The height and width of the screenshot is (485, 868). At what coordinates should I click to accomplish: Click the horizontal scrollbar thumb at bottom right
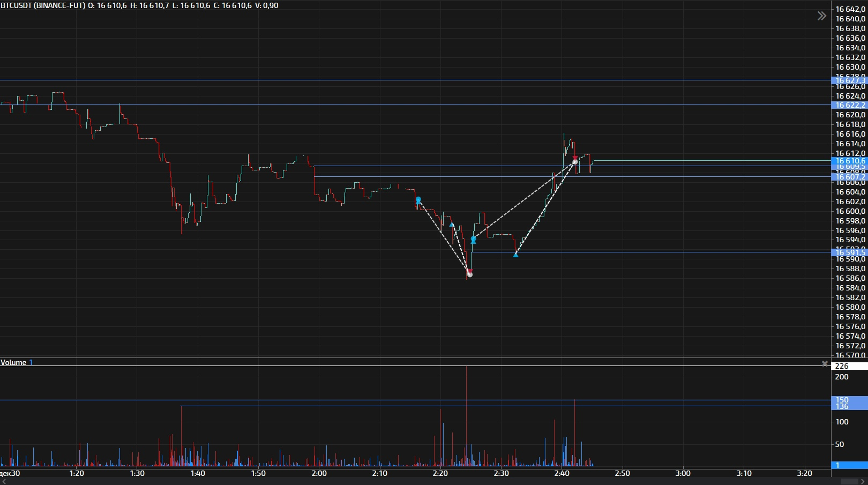point(853,481)
